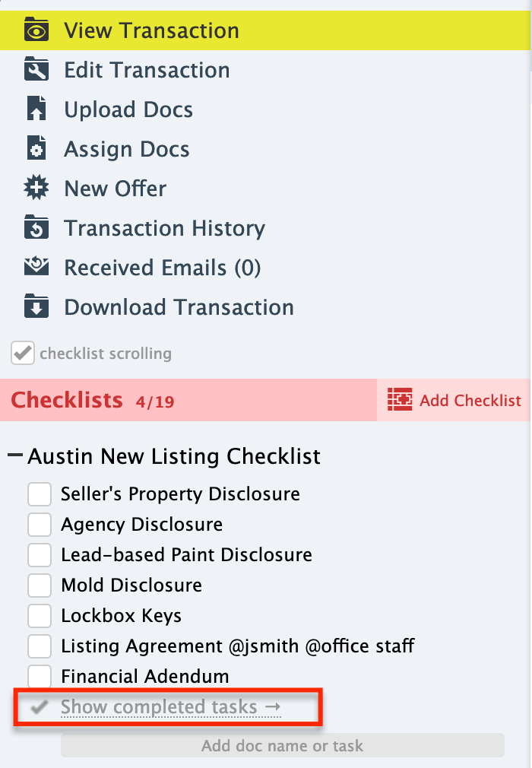Check off Seller's Property Disclosure
This screenshot has width=532, height=768.
tap(40, 494)
